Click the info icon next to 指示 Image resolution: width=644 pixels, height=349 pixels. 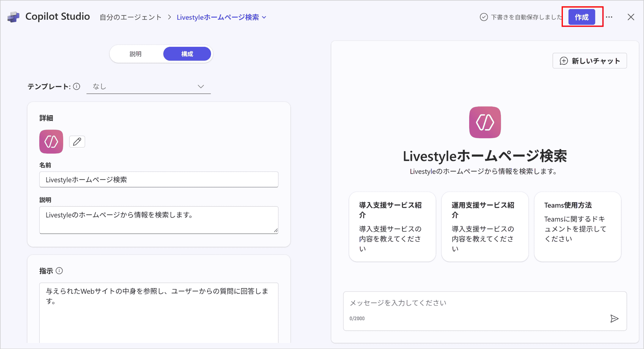(59, 271)
